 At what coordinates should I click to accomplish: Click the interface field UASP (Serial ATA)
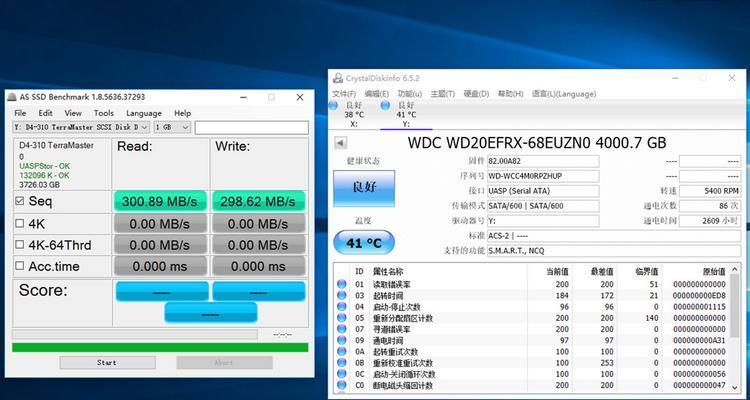coord(543,191)
